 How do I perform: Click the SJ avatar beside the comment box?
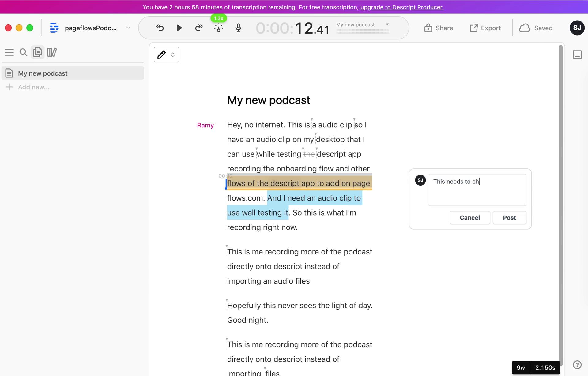tap(420, 180)
